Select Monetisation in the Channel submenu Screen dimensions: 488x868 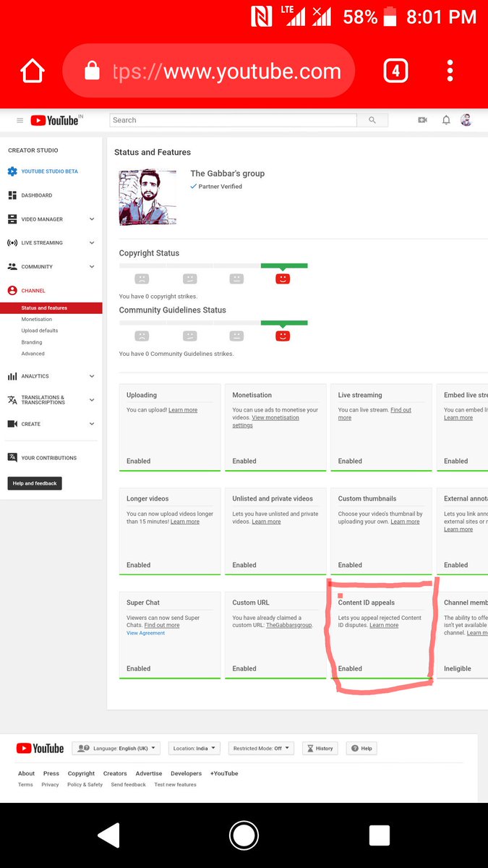(x=37, y=319)
